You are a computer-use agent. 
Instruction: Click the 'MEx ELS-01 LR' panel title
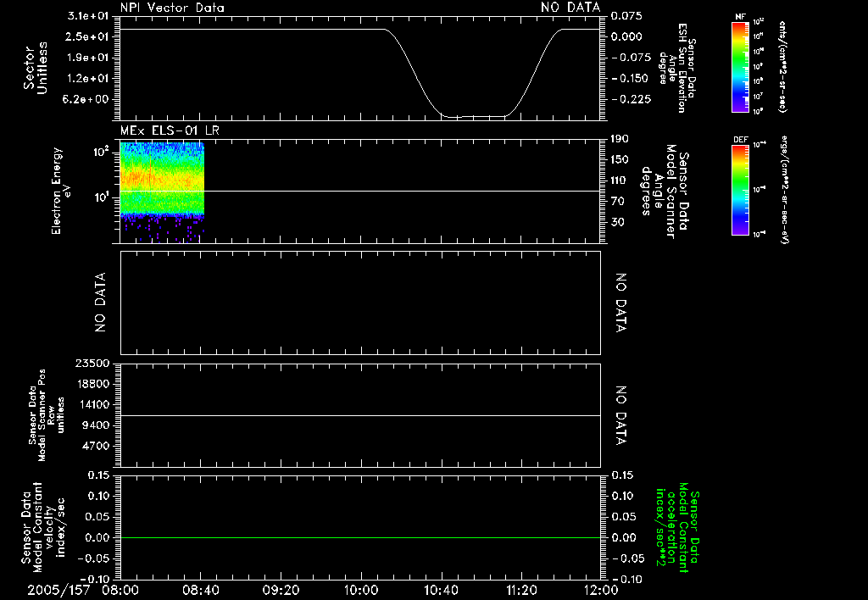pyautogui.click(x=170, y=131)
